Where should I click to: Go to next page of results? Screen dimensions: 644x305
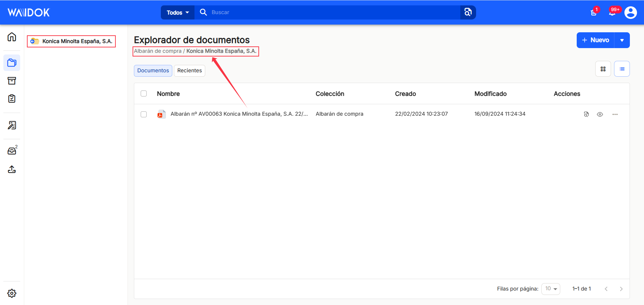621,289
